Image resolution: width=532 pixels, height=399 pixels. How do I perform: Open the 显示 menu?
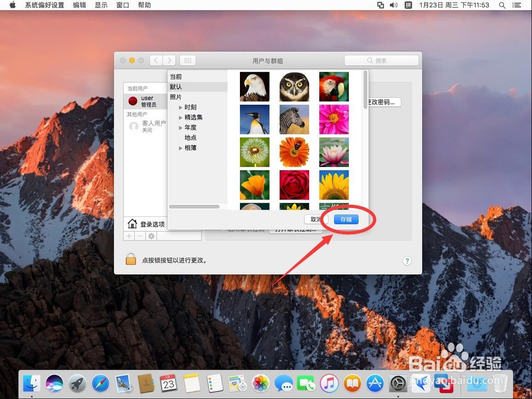(101, 5)
